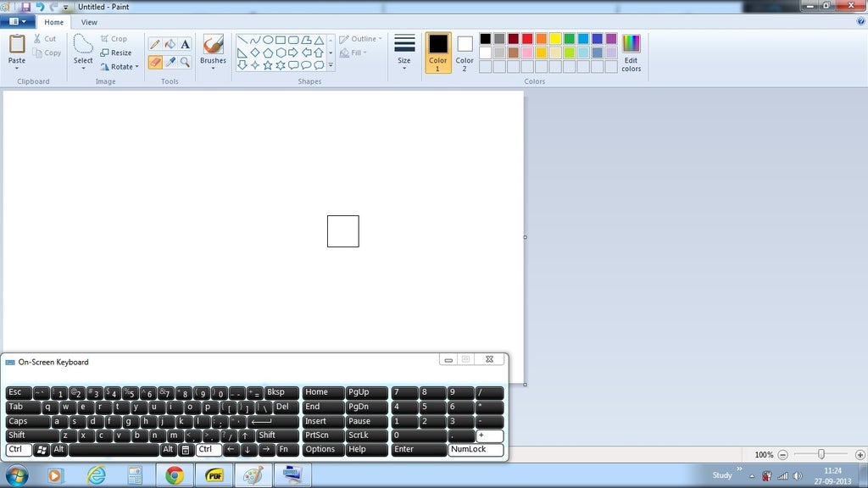Viewport: 868px width, 488px height.
Task: Select the Eraser tool
Action: point(155,61)
